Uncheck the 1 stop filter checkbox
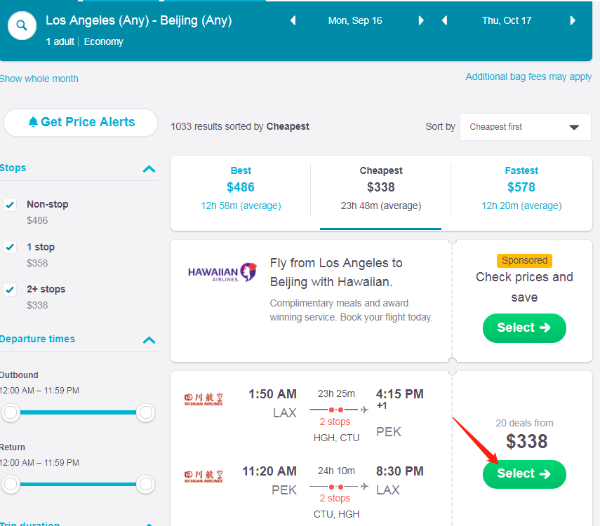Image resolution: width=600 pixels, height=526 pixels. pos(10,247)
